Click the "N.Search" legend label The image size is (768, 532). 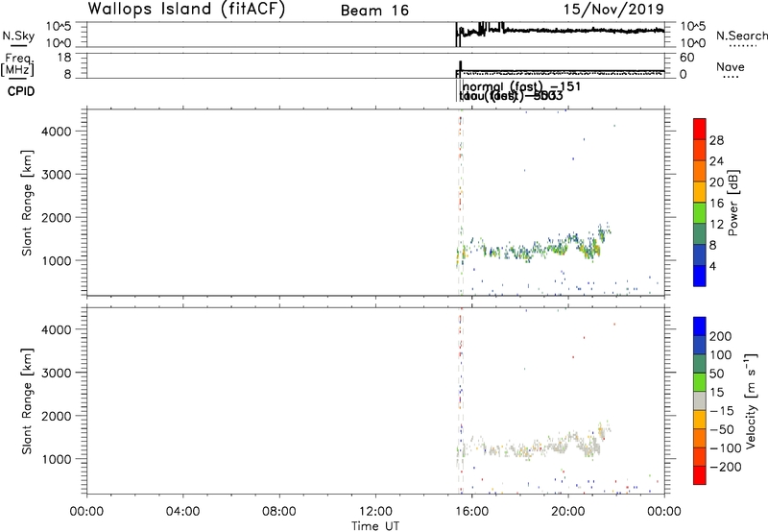pyautogui.click(x=742, y=36)
